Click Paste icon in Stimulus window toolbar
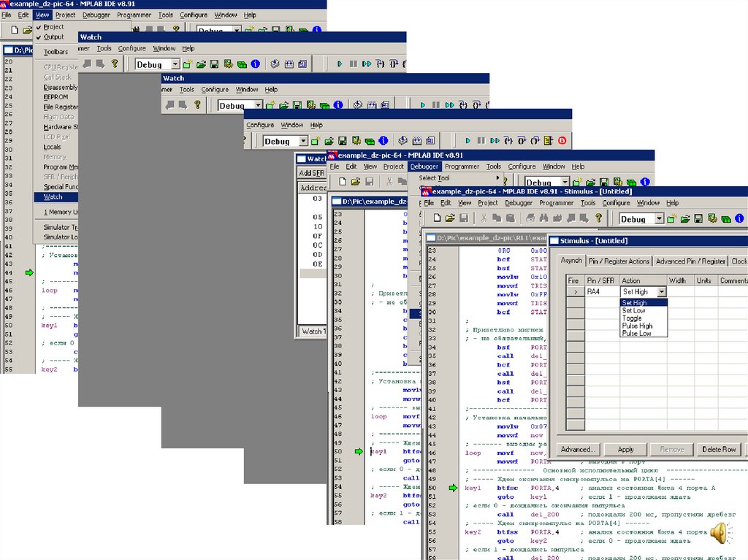748x560 pixels. [x=510, y=218]
